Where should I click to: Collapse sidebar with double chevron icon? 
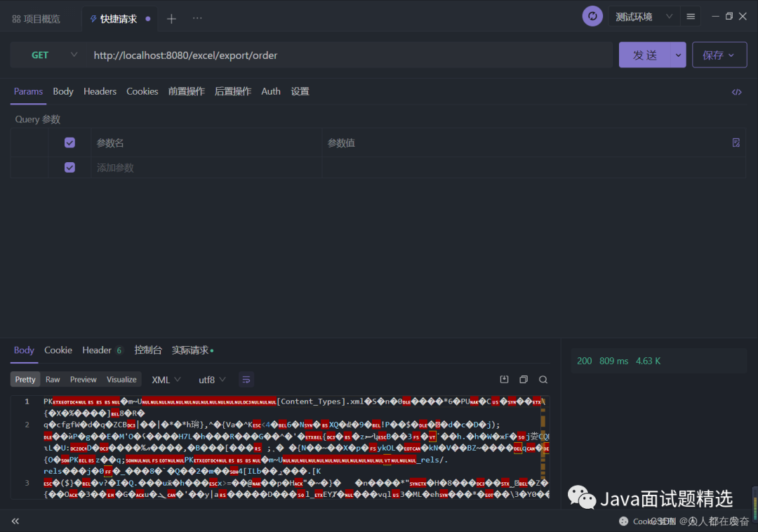click(x=15, y=521)
